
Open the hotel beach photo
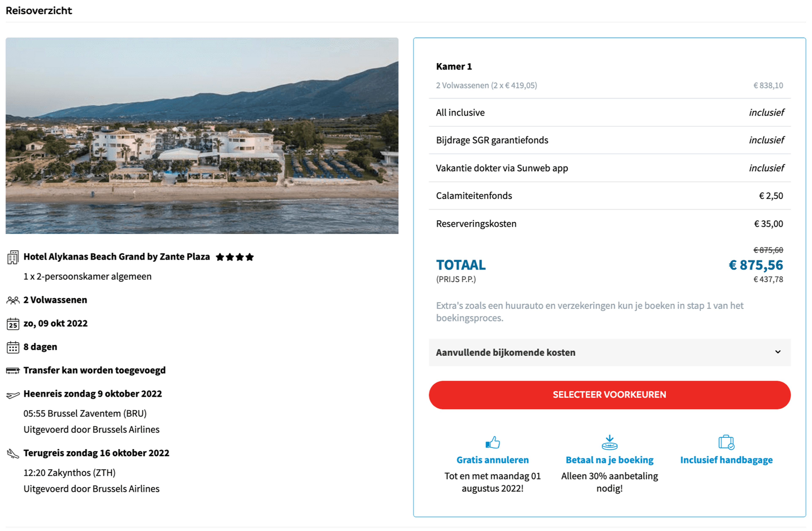coord(202,136)
